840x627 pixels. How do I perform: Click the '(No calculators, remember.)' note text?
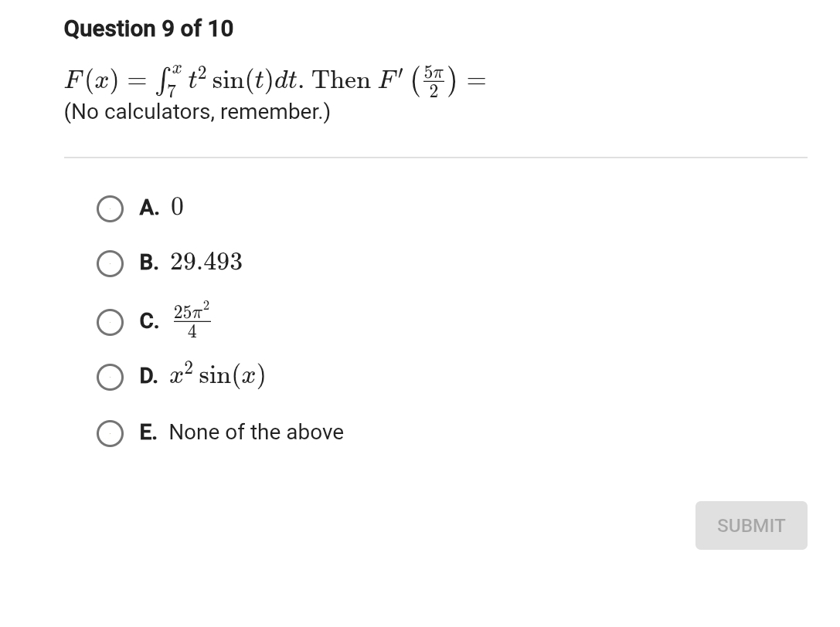tap(196, 112)
